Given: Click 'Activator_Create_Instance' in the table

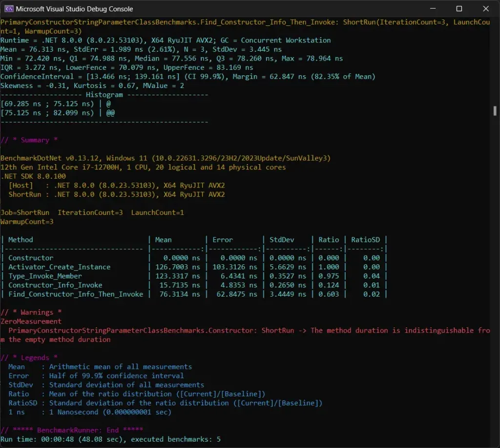Looking at the screenshot, I should (x=59, y=267).
